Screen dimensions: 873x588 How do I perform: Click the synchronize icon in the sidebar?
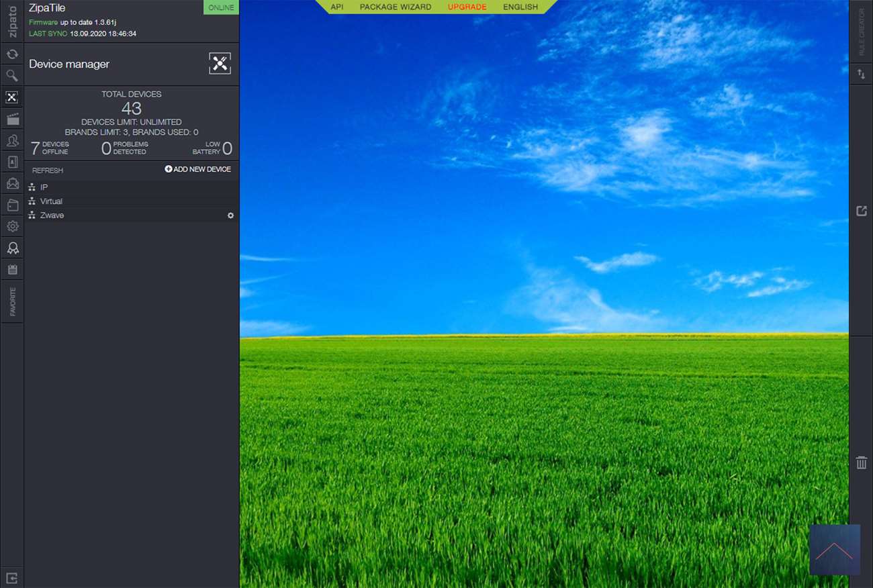pyautogui.click(x=12, y=54)
